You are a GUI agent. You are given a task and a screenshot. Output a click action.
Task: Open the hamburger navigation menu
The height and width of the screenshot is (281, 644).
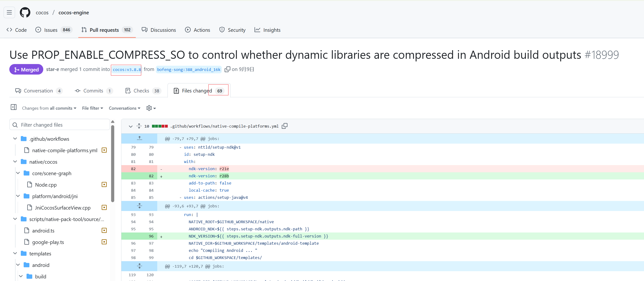pyautogui.click(x=9, y=12)
